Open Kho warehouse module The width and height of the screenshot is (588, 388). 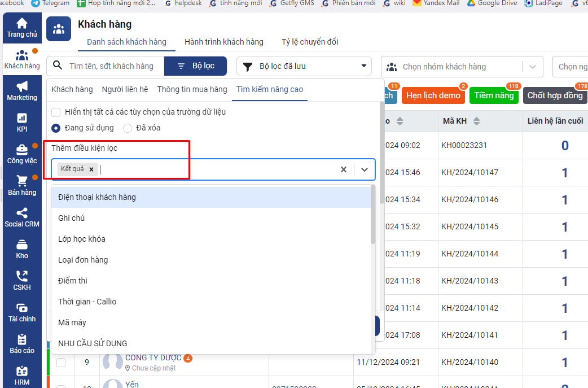tap(21, 249)
